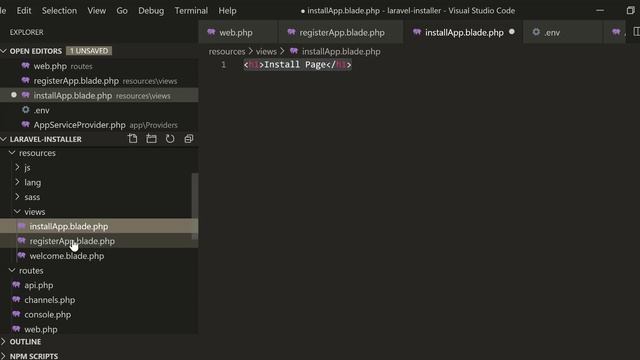
Task: Minimize the Visual Studio Code window
Action: pyautogui.click(x=600, y=11)
